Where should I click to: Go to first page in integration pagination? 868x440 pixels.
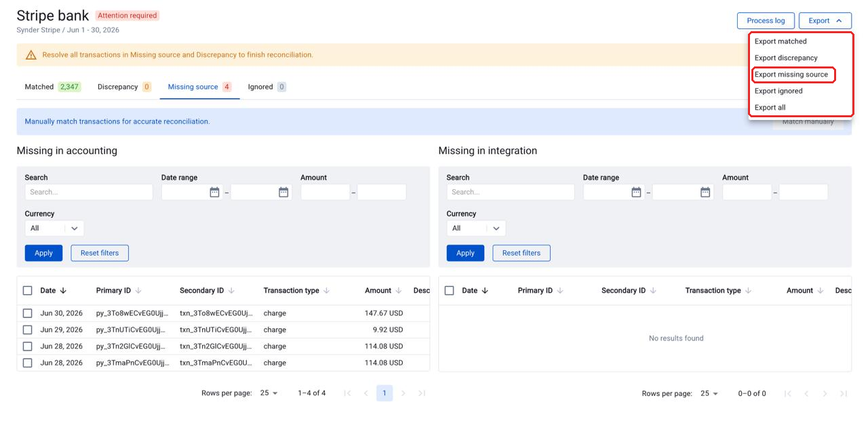pos(788,393)
